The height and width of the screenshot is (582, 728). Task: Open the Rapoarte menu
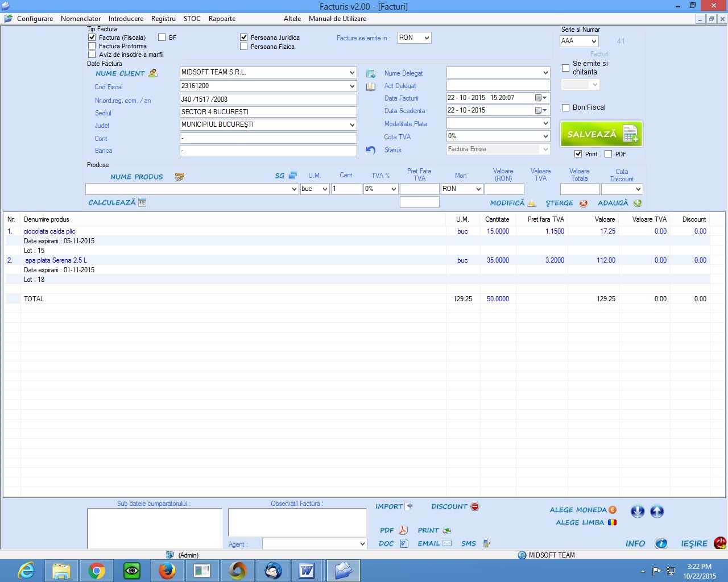[222, 19]
